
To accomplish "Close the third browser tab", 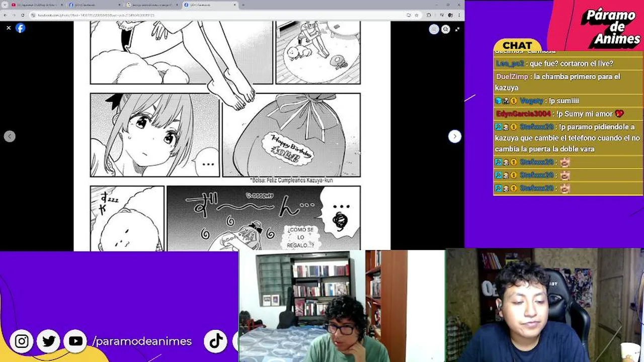I will click(177, 5).
